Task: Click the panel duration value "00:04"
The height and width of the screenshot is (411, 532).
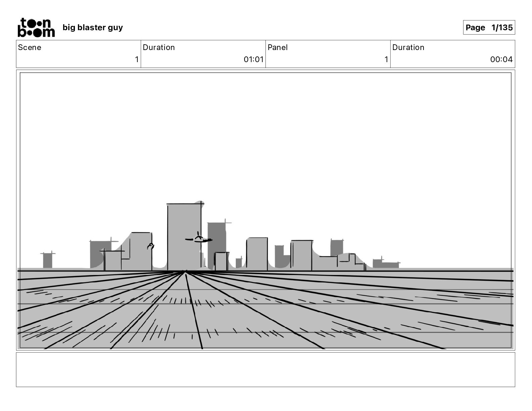Action: [501, 59]
